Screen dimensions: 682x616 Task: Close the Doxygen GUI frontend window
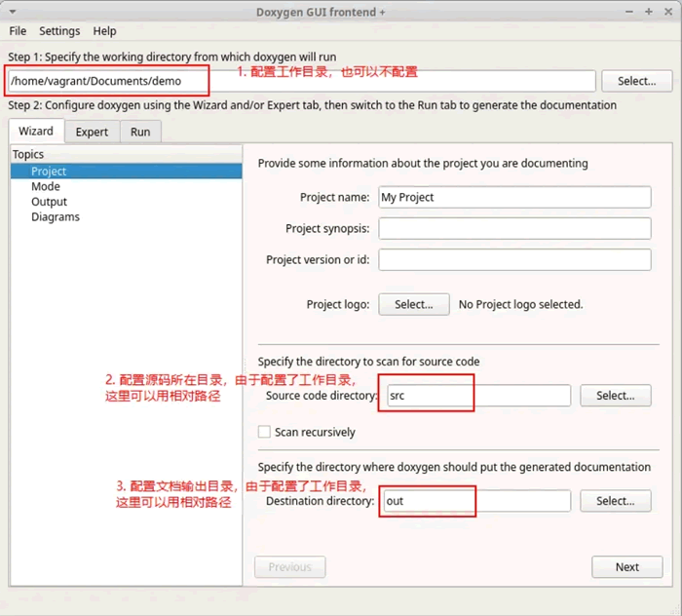[x=668, y=12]
